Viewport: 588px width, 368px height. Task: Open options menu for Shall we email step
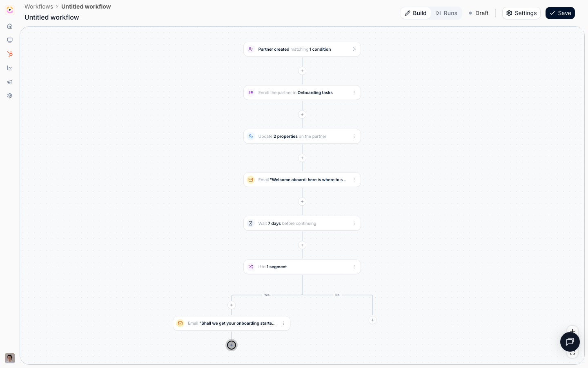pos(283,323)
